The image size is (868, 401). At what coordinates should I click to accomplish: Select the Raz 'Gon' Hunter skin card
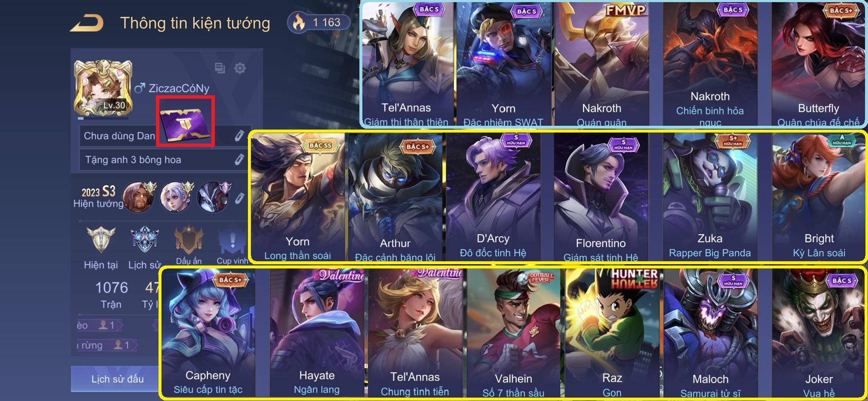coord(612,333)
